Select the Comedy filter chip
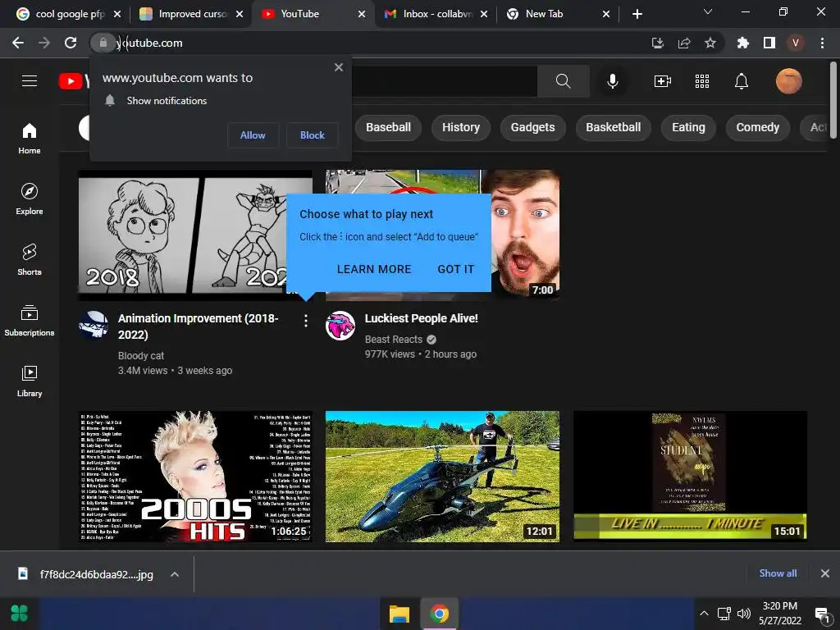 757,127
